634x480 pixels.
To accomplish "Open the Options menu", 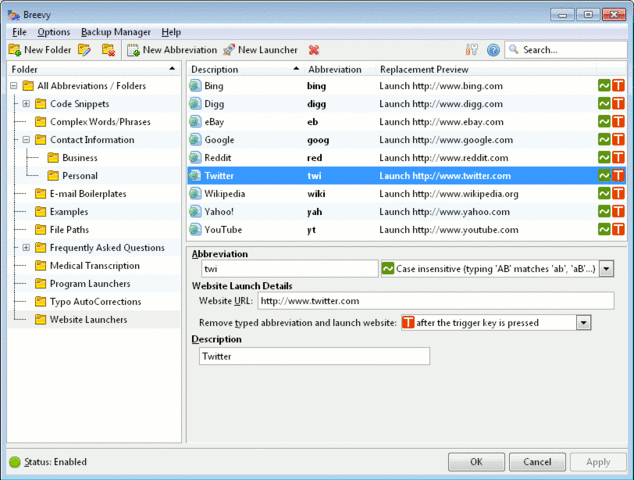I will coord(53,32).
